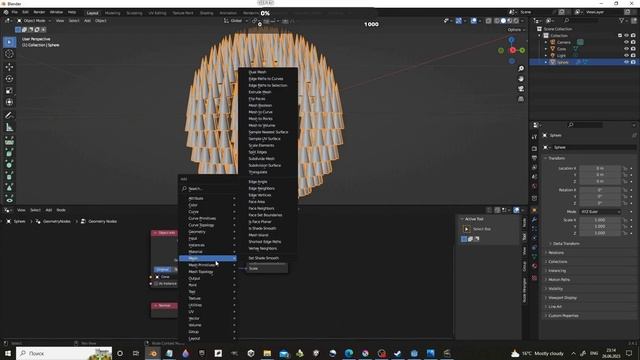Image resolution: width=640 pixels, height=360 pixels.
Task: Uncheck the Collection exclude checkbox
Action: (x=620, y=36)
